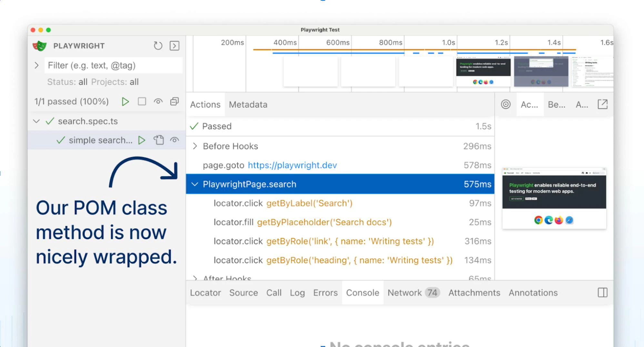Click the 575ms duration of PlaywrightPage.search

(x=478, y=184)
